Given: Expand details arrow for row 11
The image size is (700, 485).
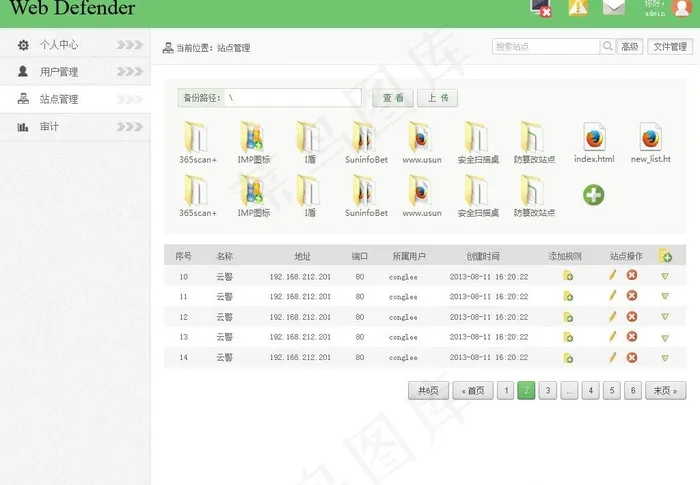Looking at the screenshot, I should (665, 296).
